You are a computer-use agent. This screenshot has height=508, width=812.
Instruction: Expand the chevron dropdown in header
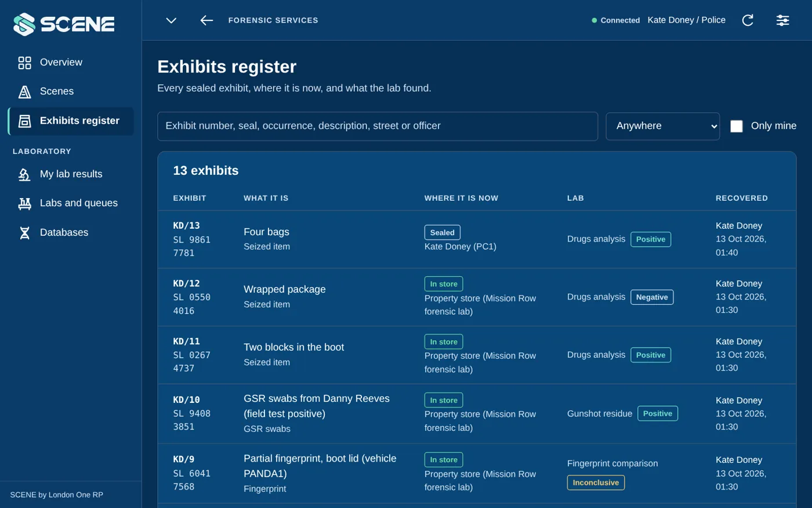pos(171,20)
